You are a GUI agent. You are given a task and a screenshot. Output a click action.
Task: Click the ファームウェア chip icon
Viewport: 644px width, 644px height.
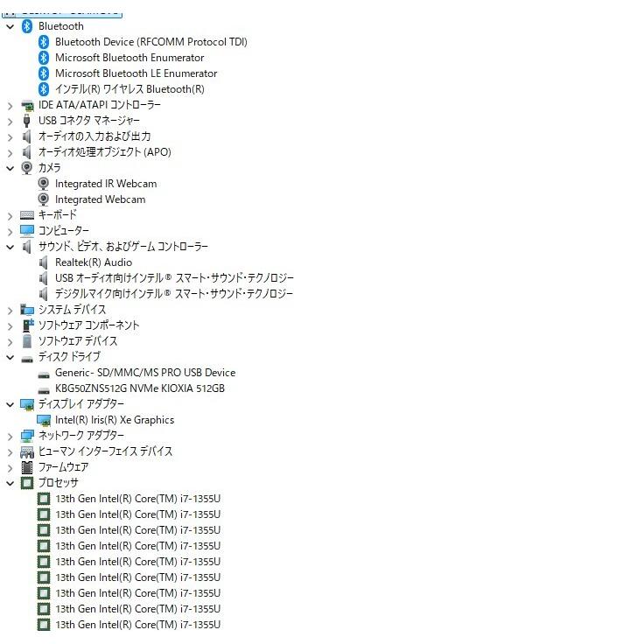click(x=27, y=467)
